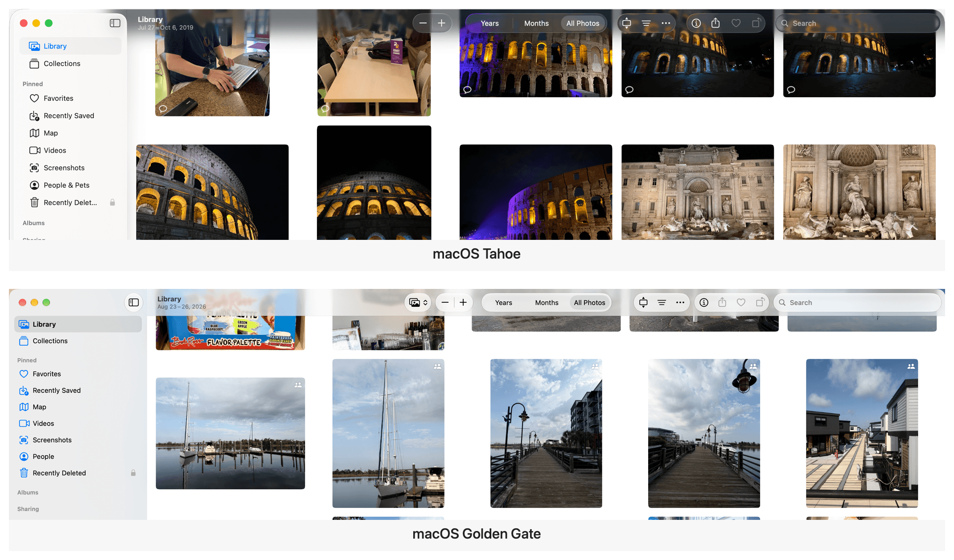Click rotate icon in Tahoe toolbar
The image size is (954, 560).
coord(756,23)
